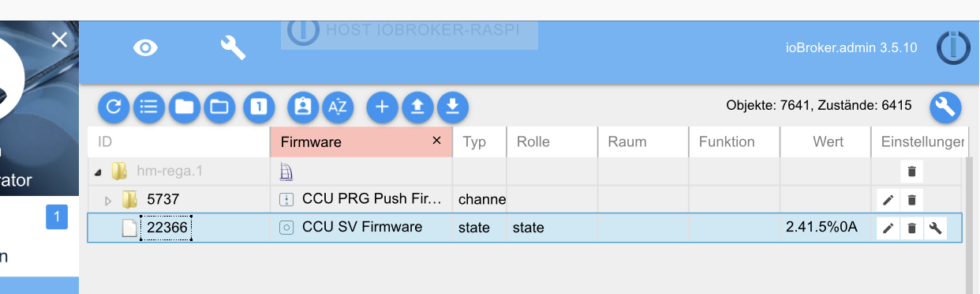Toggle list view of objects
Viewport: 980px width, 294px height.
pos(149,106)
